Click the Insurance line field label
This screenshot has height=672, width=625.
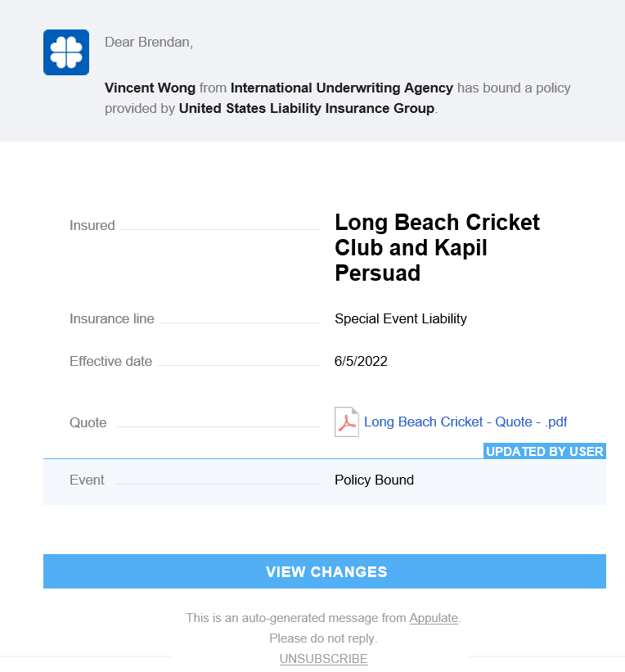(x=111, y=319)
